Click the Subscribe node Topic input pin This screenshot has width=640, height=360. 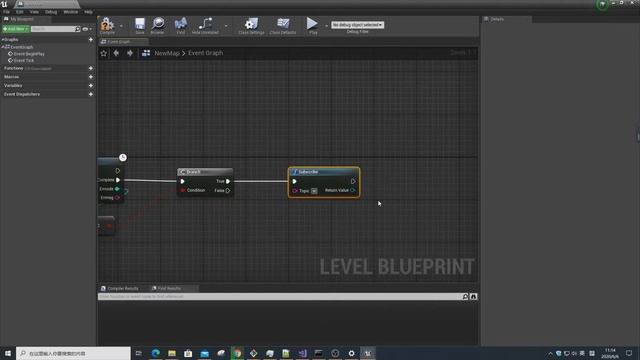point(295,191)
